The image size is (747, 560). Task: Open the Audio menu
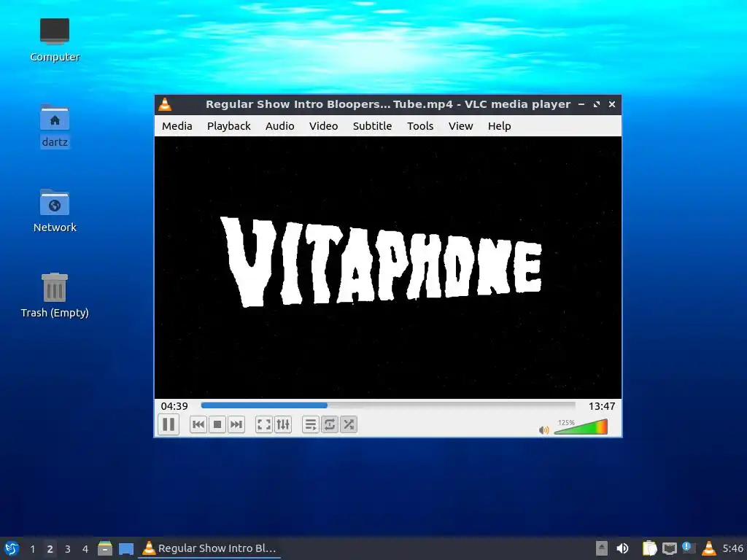pyautogui.click(x=279, y=126)
